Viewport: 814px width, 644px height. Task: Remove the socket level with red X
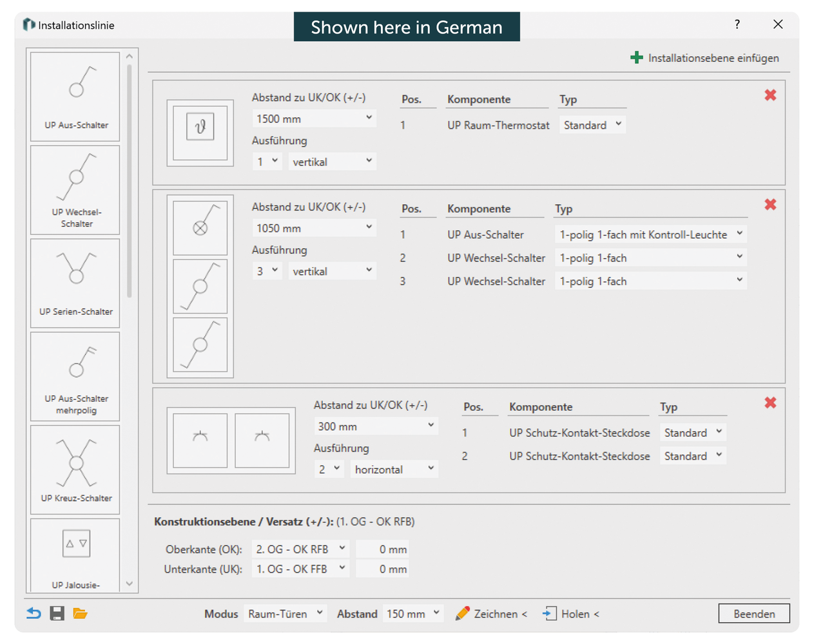(x=770, y=403)
